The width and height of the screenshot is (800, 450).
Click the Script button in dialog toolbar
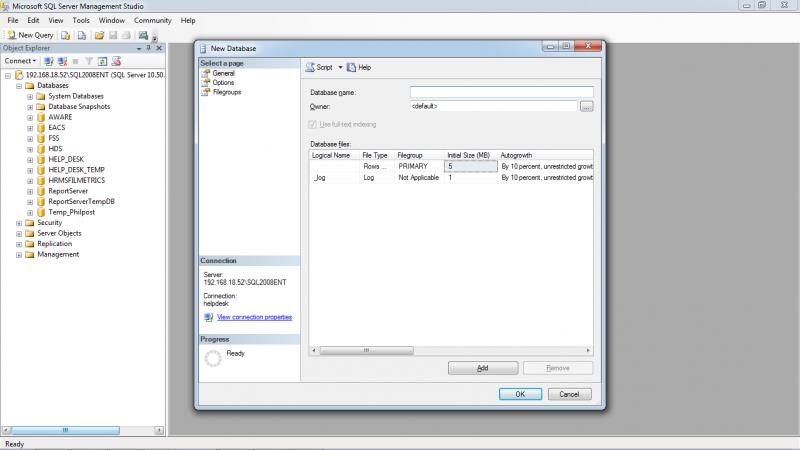pyautogui.click(x=319, y=67)
